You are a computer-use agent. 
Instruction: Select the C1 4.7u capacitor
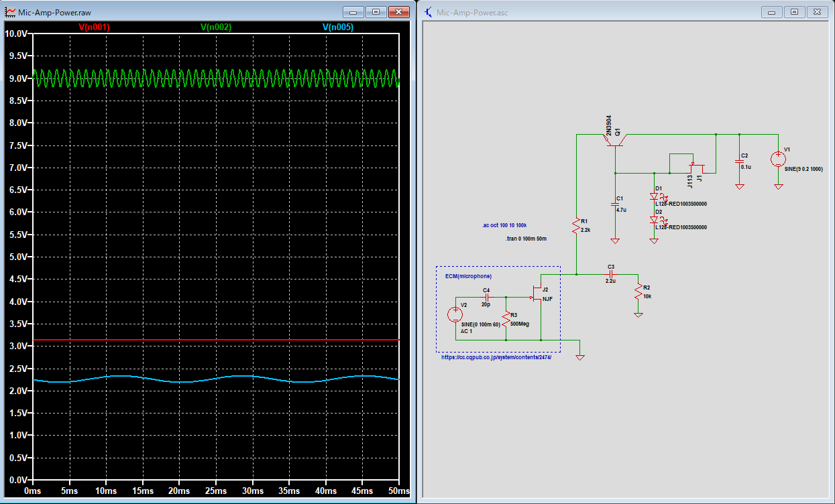pos(615,204)
